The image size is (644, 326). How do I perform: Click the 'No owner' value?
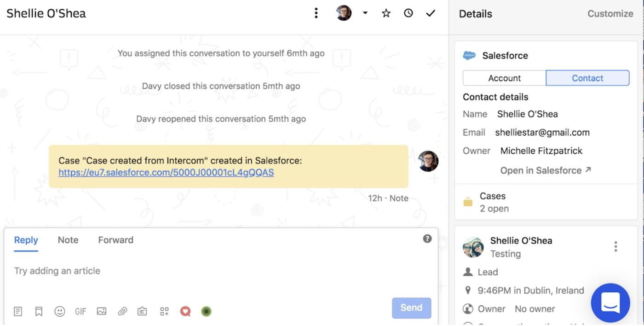[x=535, y=309]
